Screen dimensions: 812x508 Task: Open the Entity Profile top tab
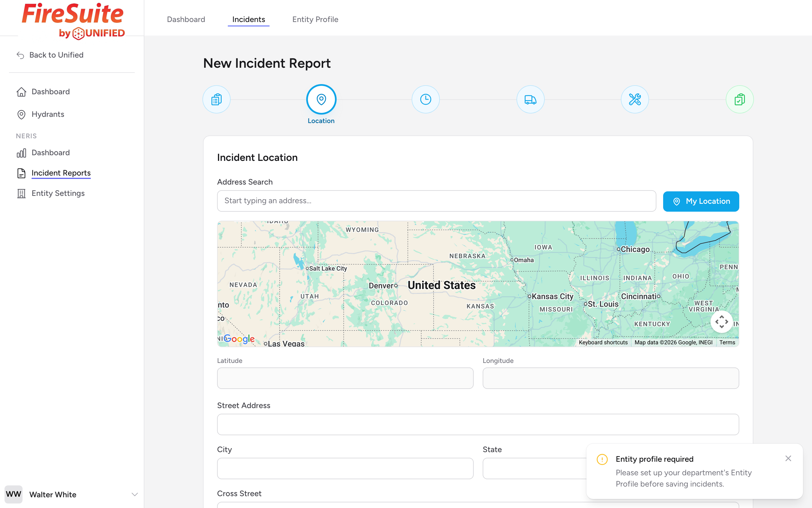tap(315, 19)
